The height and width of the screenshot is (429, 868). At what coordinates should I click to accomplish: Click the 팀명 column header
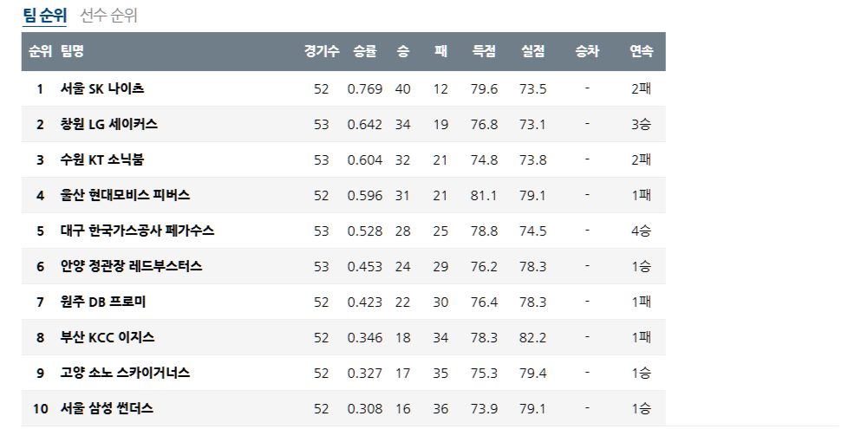click(x=73, y=51)
